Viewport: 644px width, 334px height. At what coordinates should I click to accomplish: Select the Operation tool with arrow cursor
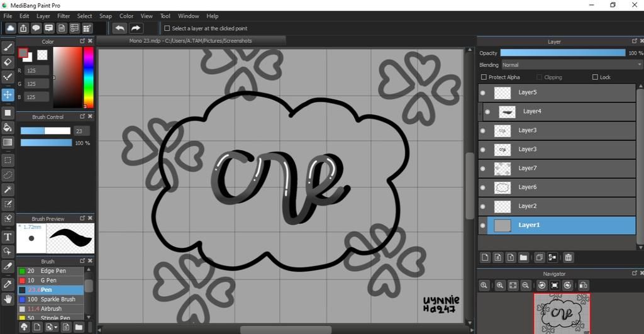(8, 251)
